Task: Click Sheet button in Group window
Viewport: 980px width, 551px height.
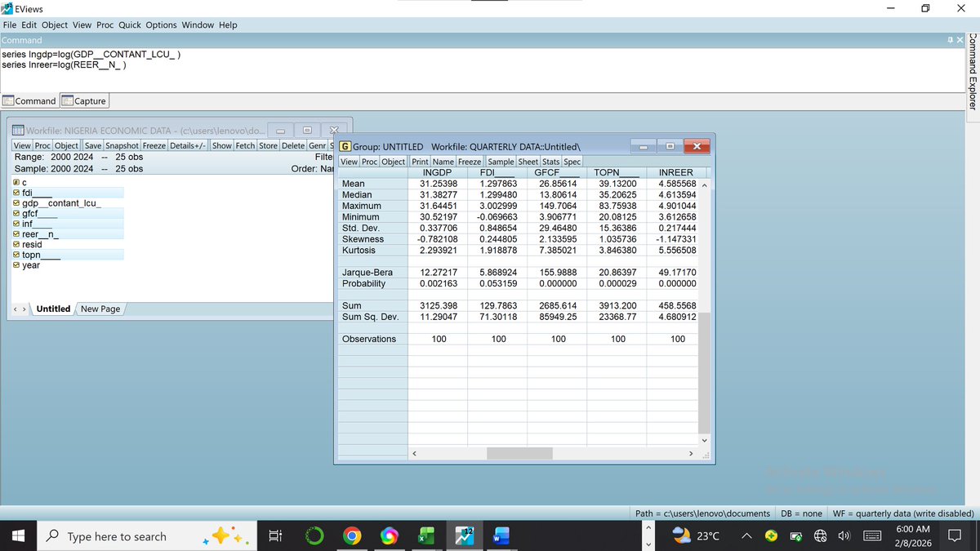Action: click(x=528, y=161)
